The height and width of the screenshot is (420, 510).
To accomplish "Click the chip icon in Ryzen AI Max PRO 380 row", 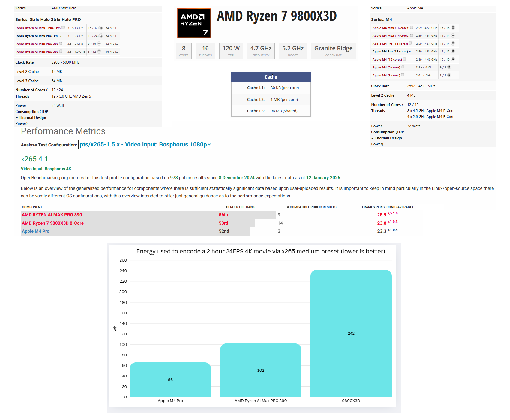I will [x=99, y=52].
